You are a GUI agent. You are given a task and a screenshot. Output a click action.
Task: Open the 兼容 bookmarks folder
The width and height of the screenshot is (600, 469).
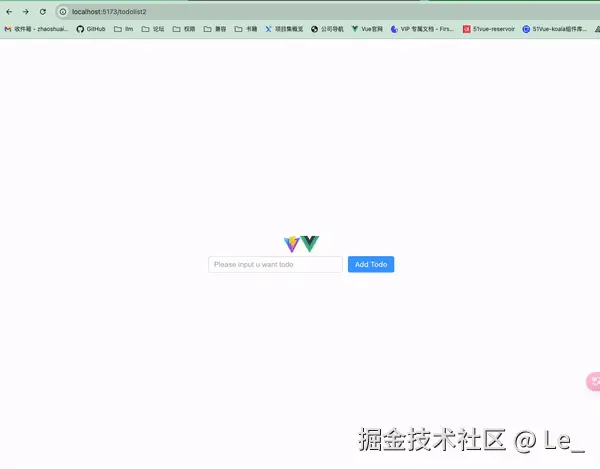[215, 29]
